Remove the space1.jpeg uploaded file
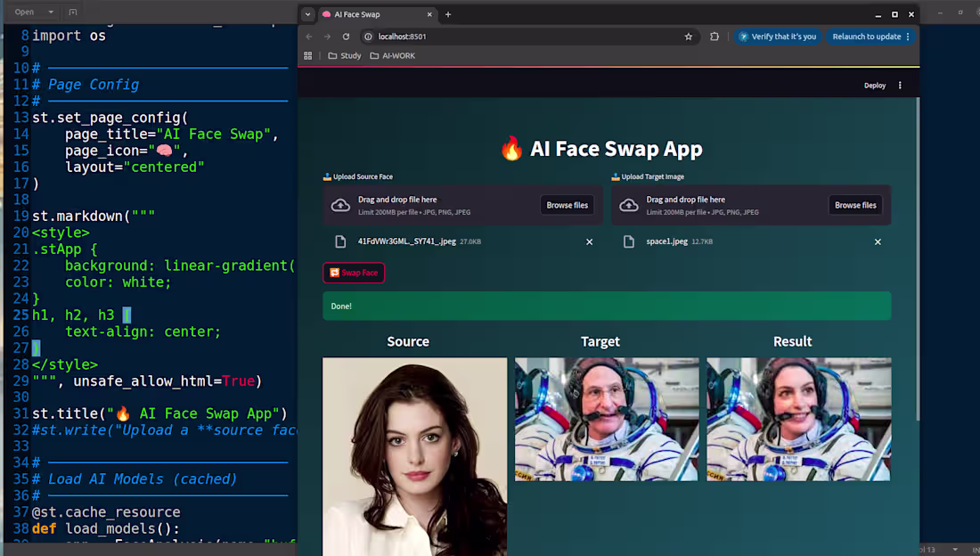Viewport: 980px width, 556px height. (878, 241)
